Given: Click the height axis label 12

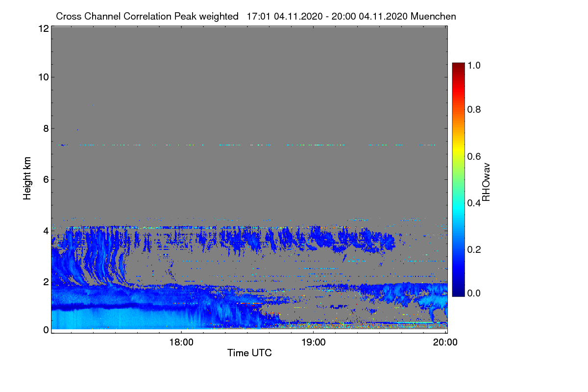Looking at the screenshot, I should pyautogui.click(x=43, y=28).
